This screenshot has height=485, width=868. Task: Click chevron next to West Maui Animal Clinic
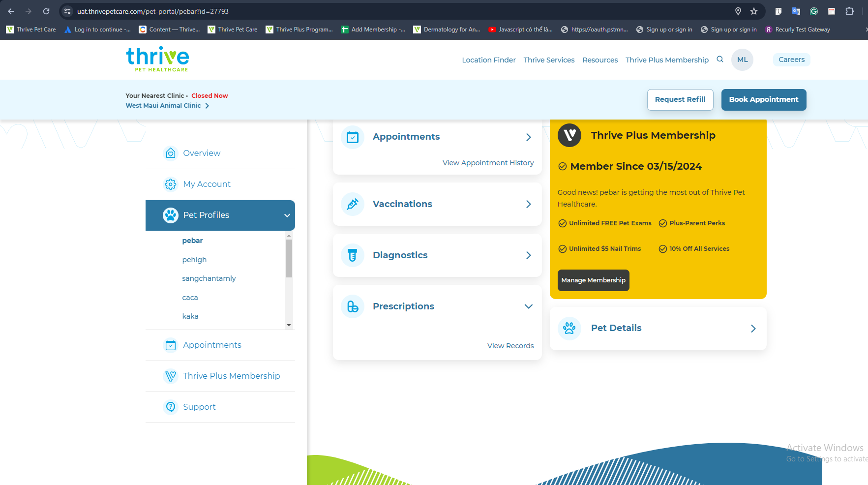tap(207, 106)
